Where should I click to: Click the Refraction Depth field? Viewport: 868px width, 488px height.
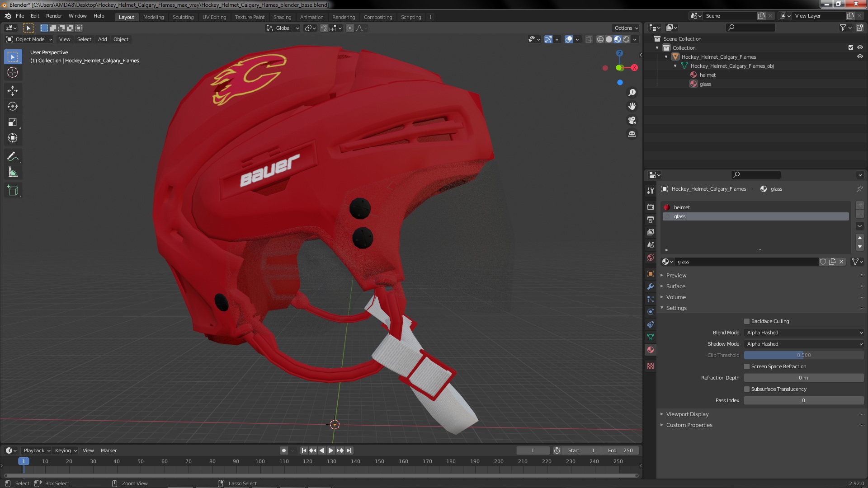click(804, 378)
